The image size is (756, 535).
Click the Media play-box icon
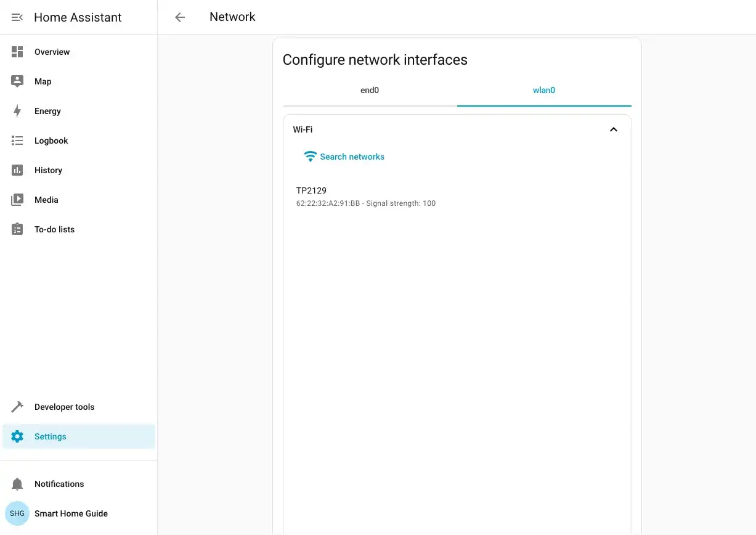(17, 200)
